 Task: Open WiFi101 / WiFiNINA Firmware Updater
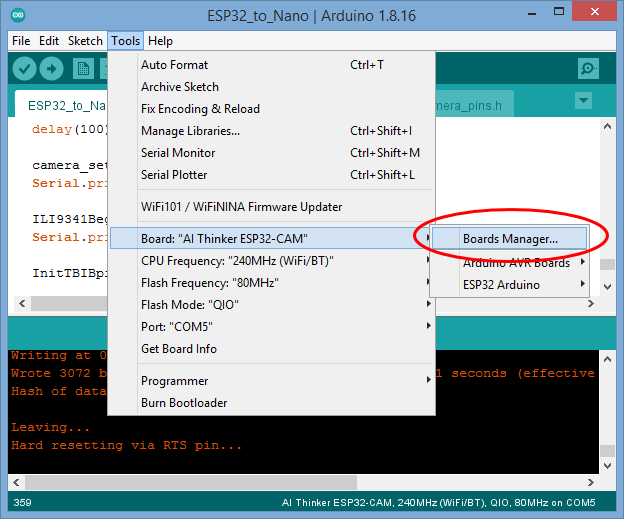[271, 207]
